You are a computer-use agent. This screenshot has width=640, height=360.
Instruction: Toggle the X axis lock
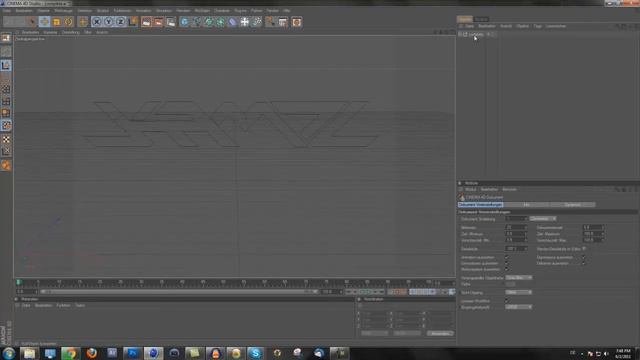click(96, 22)
